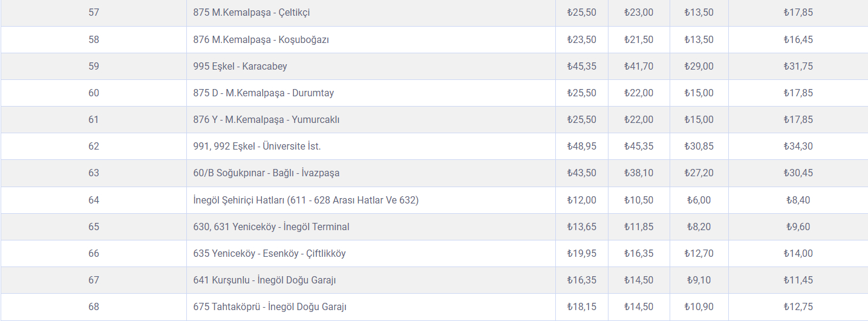
Task: Select the ₺6,00 fare cell
Action: pyautogui.click(x=699, y=200)
